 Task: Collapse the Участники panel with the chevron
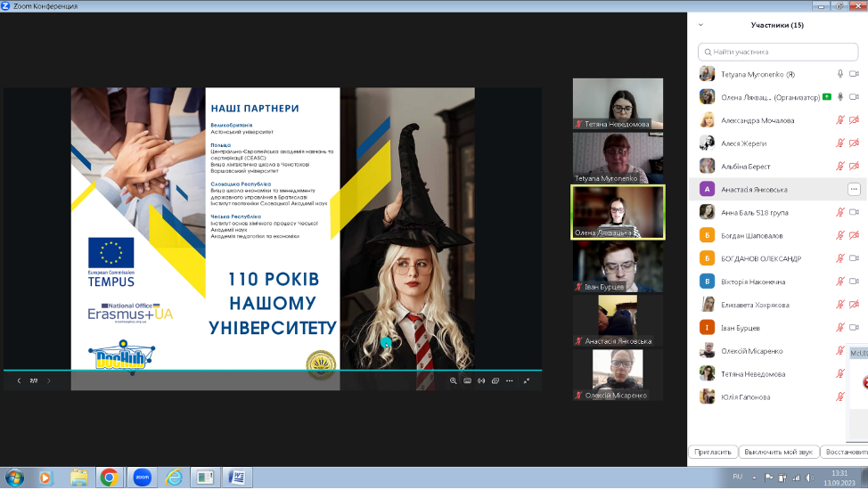click(x=701, y=25)
